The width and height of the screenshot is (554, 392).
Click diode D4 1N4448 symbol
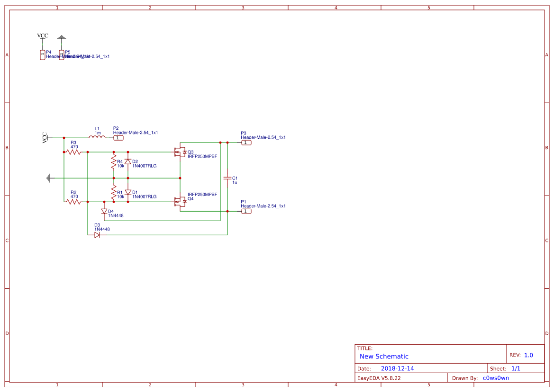point(104,212)
